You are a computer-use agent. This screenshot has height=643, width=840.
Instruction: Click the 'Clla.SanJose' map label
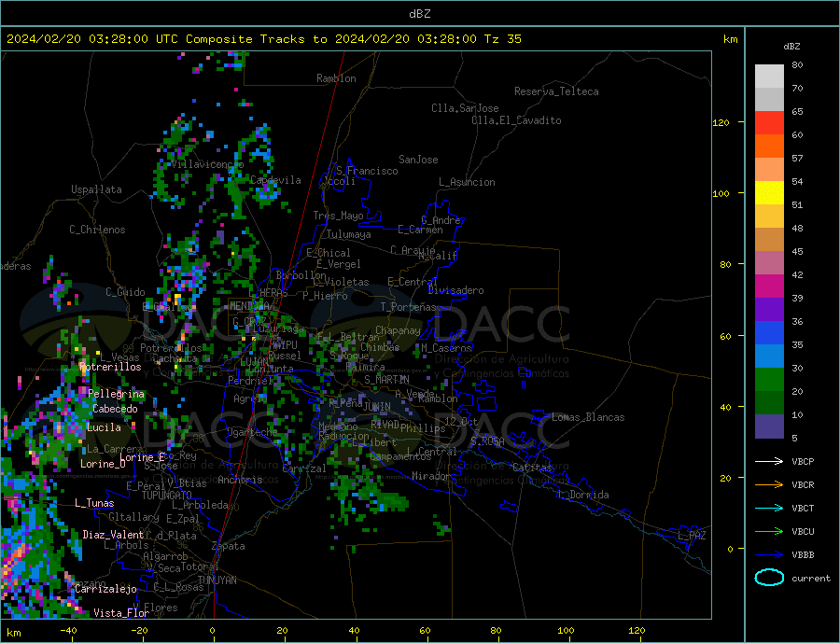pos(465,108)
